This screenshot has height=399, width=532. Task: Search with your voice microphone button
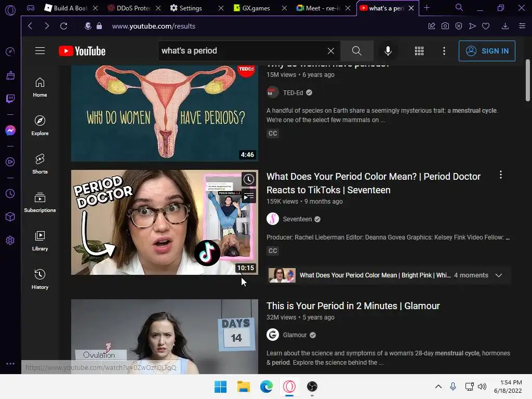388,51
